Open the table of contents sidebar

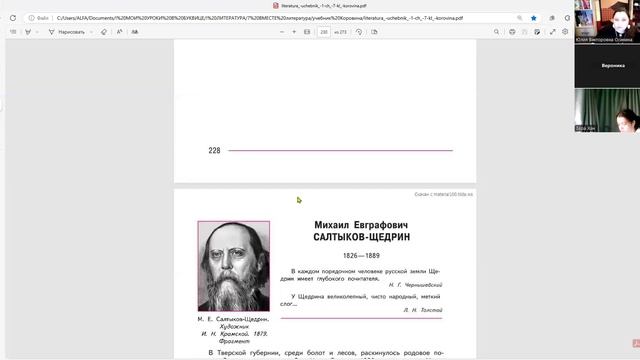click(13, 32)
